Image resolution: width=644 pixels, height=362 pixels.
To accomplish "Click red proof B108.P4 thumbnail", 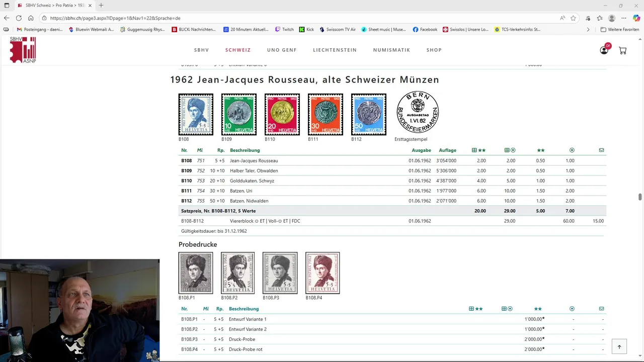I will [x=323, y=273].
